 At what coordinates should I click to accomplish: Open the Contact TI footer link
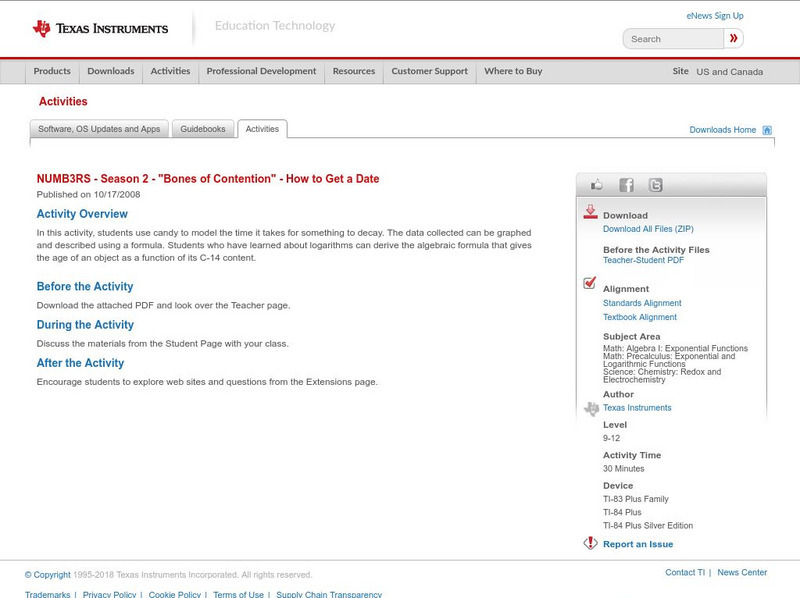[x=685, y=572]
